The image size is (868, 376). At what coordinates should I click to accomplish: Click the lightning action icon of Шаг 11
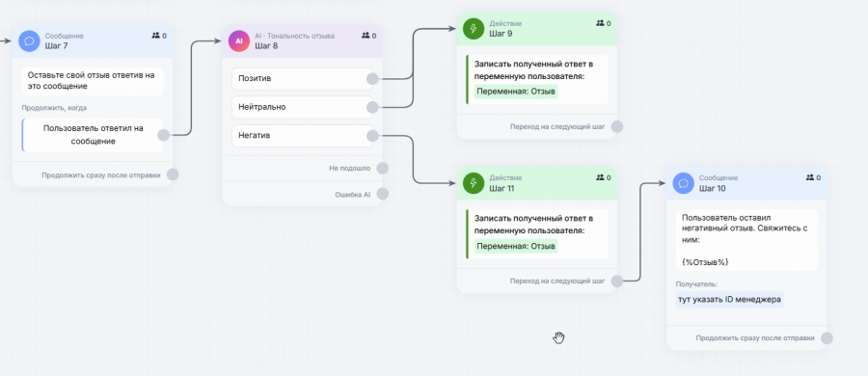click(474, 183)
